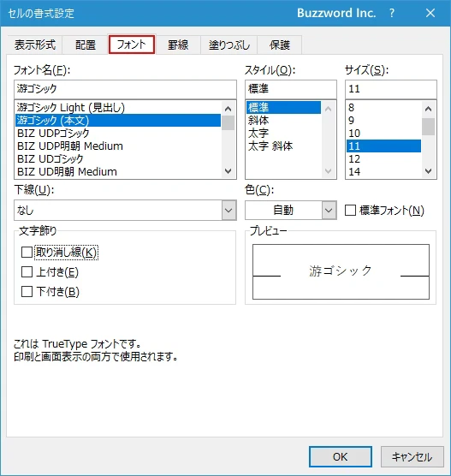
Task: Click the スタイル text field
Action: (x=291, y=89)
